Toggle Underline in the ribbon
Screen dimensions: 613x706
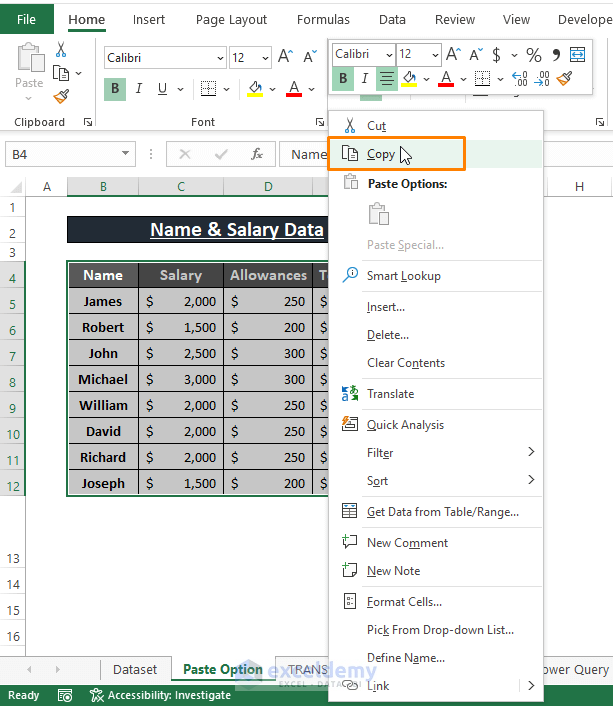pyautogui.click(x=163, y=89)
